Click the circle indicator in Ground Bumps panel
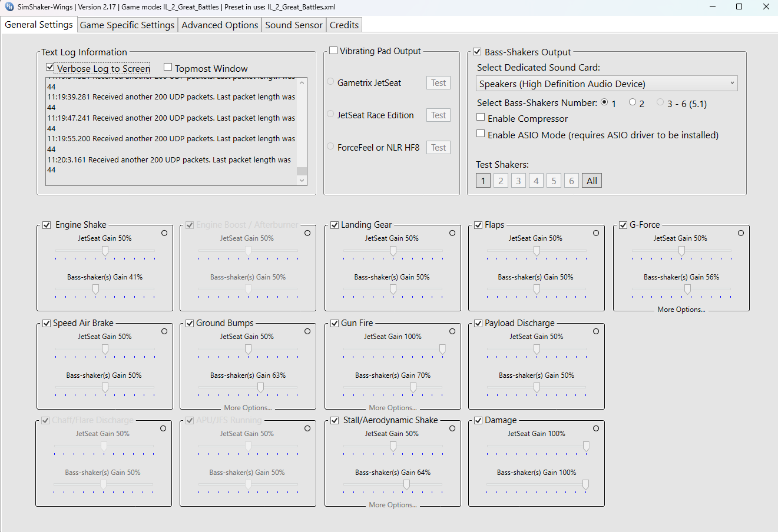Viewport: 778px width, 532px height. pos(307,331)
